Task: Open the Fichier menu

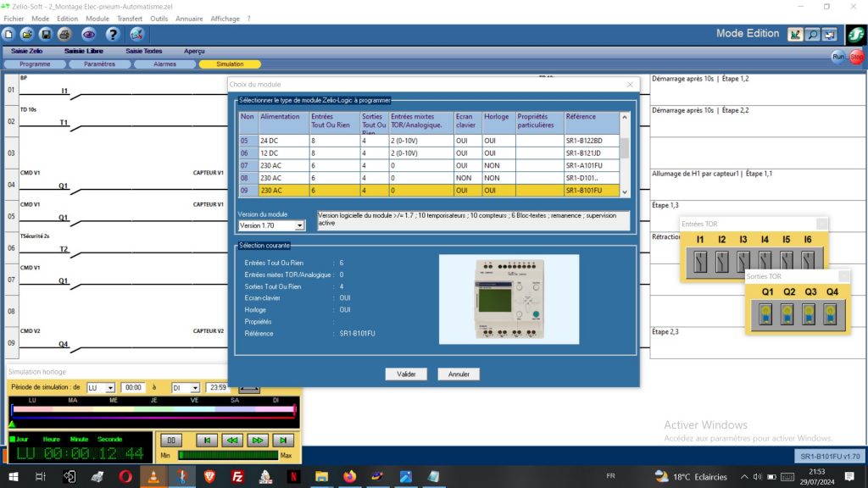Action: 14,19
